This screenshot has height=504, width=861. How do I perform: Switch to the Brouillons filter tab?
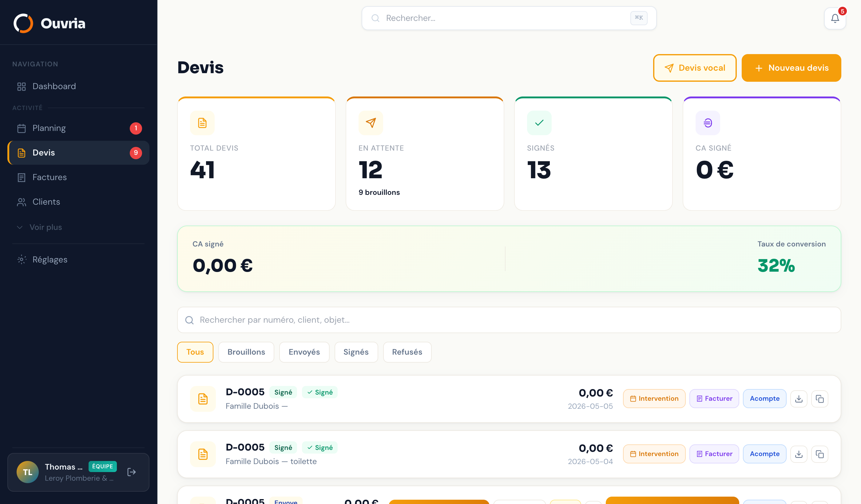coord(246,352)
